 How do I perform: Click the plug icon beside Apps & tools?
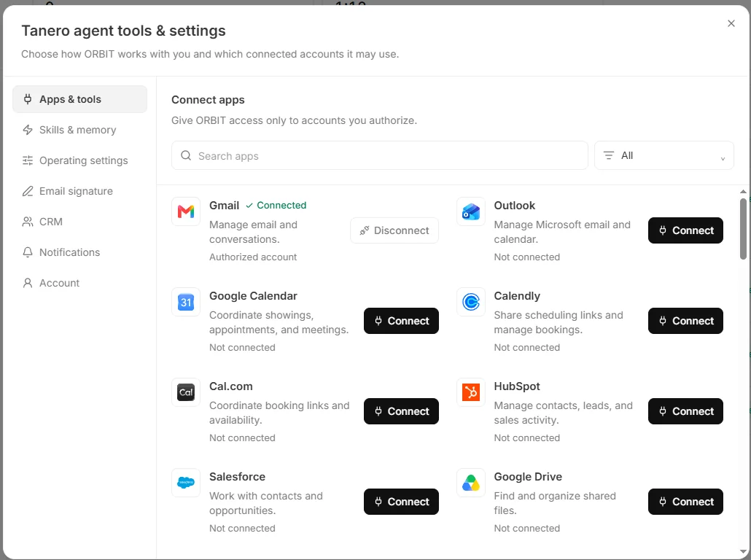[28, 99]
